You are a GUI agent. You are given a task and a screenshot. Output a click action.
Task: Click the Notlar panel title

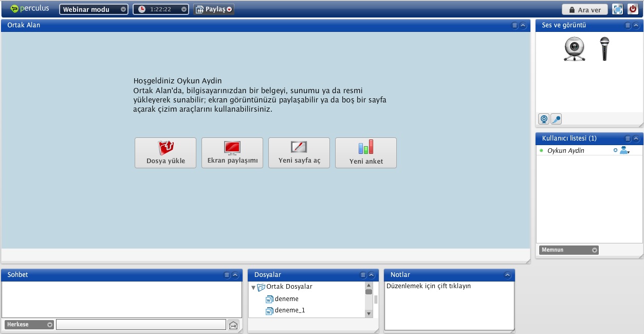[400, 274]
